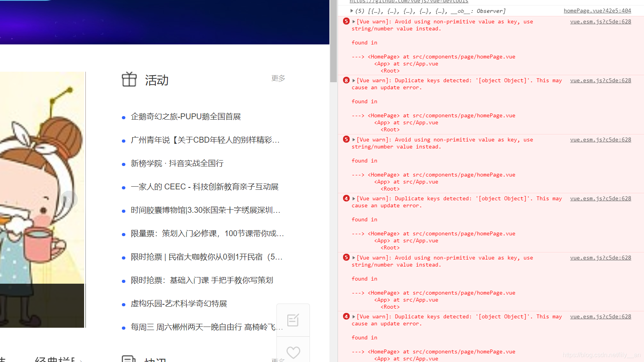Expand the Duplicate keys error with badge 8
Screen dimensions: 644x362
354,81
